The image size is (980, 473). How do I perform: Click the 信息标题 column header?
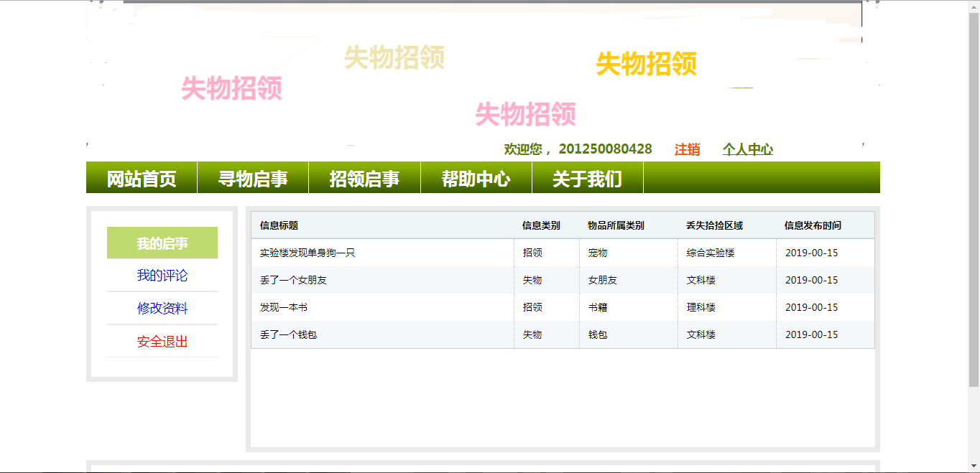[x=279, y=225]
